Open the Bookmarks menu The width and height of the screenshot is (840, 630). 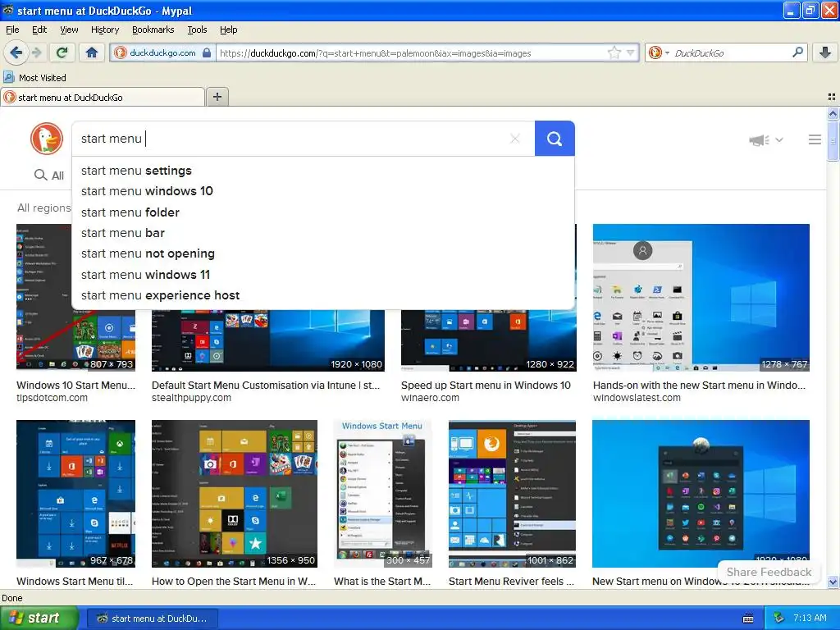point(153,30)
